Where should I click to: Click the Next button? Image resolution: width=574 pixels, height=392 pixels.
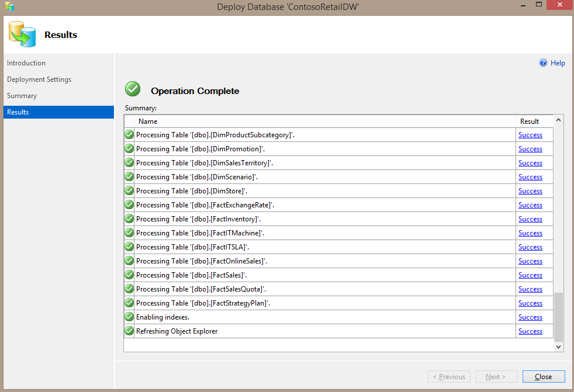tap(496, 377)
